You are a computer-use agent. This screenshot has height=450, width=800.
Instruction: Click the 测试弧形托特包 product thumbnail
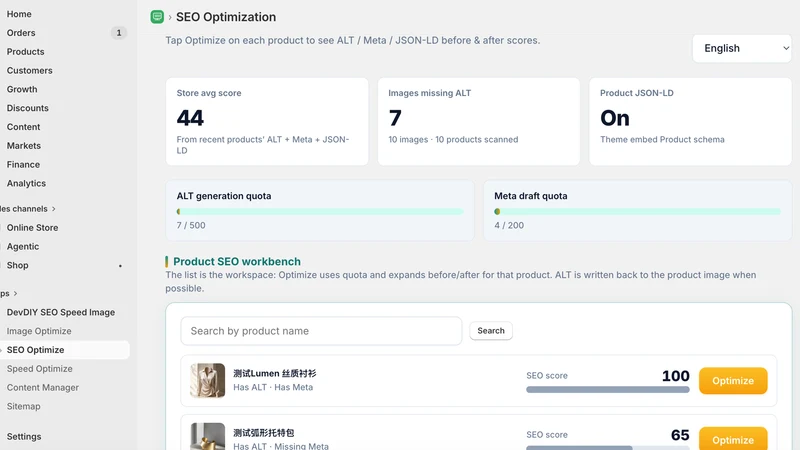[x=208, y=436]
